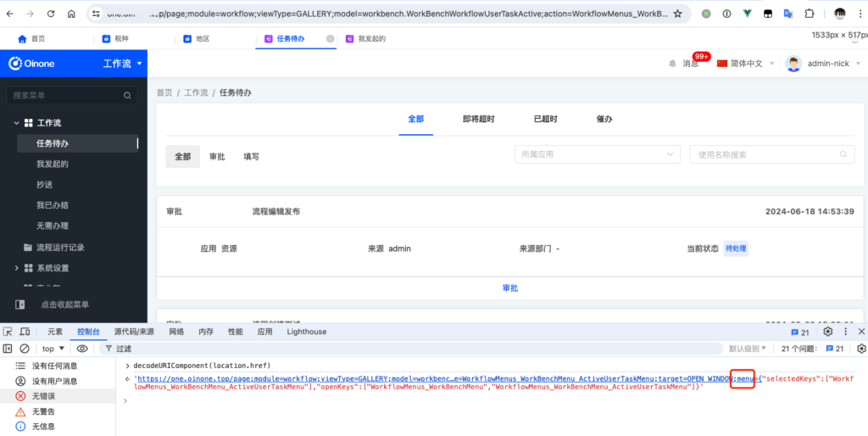Open the browser extensions puzzle icon
This screenshot has height=436, width=868.
810,14
